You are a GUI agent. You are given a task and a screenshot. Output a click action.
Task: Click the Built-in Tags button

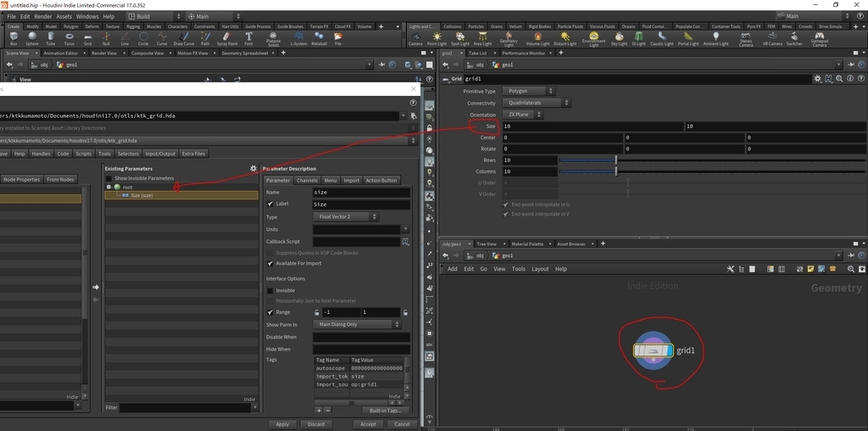click(x=386, y=411)
